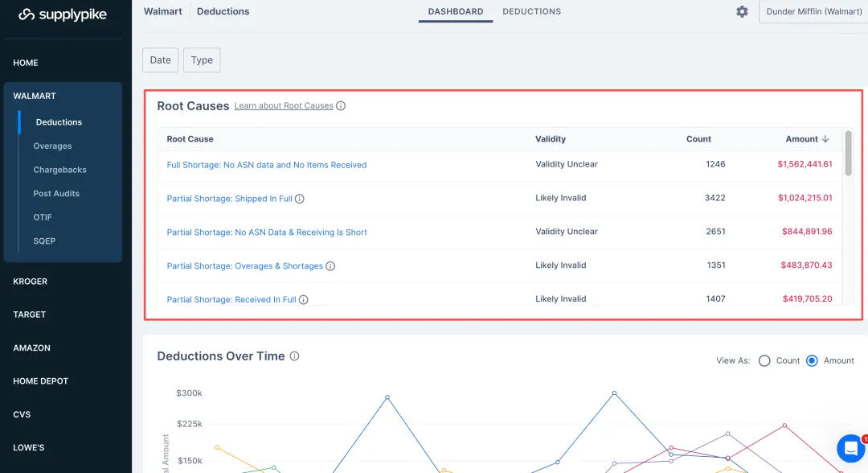Select the Amount view radio button
868x473 pixels.
812,360
